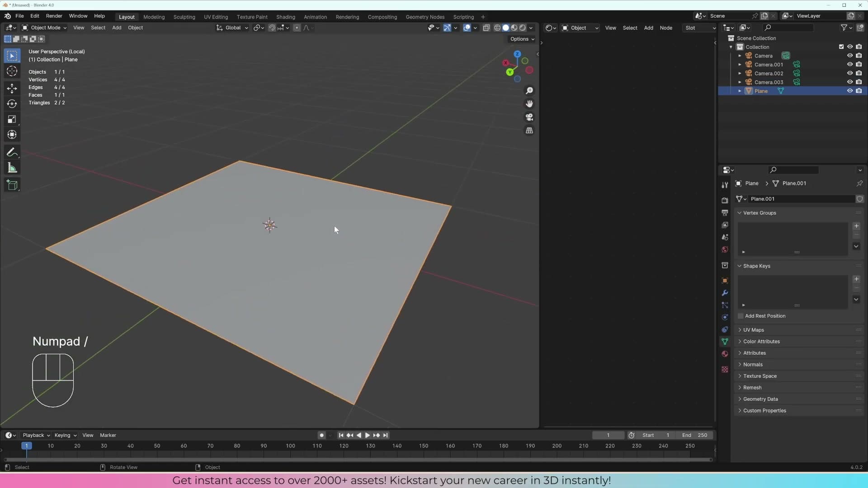Play the animation forward
This screenshot has height=488, width=868.
(368, 436)
